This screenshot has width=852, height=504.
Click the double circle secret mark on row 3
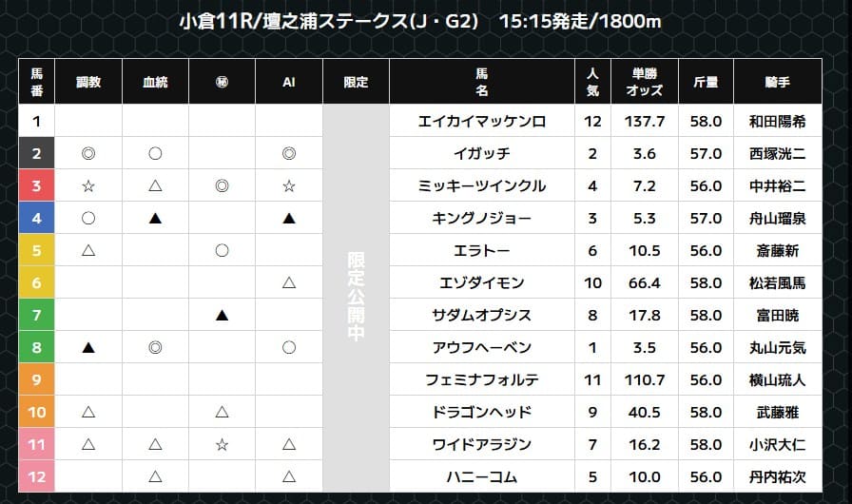(222, 185)
